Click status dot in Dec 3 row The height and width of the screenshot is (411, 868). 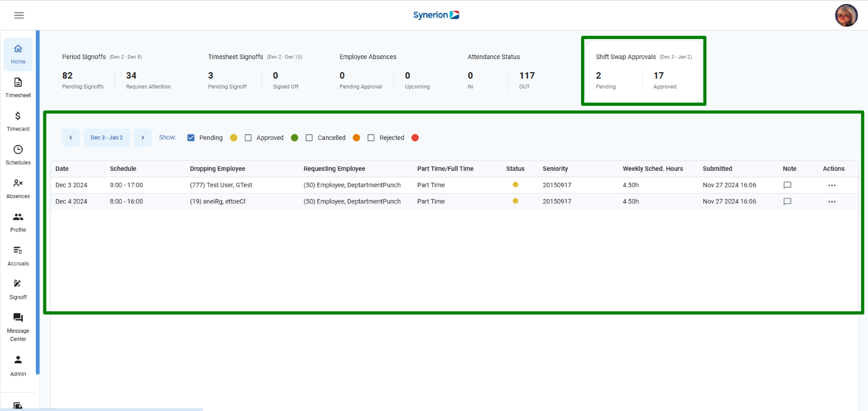coord(515,185)
